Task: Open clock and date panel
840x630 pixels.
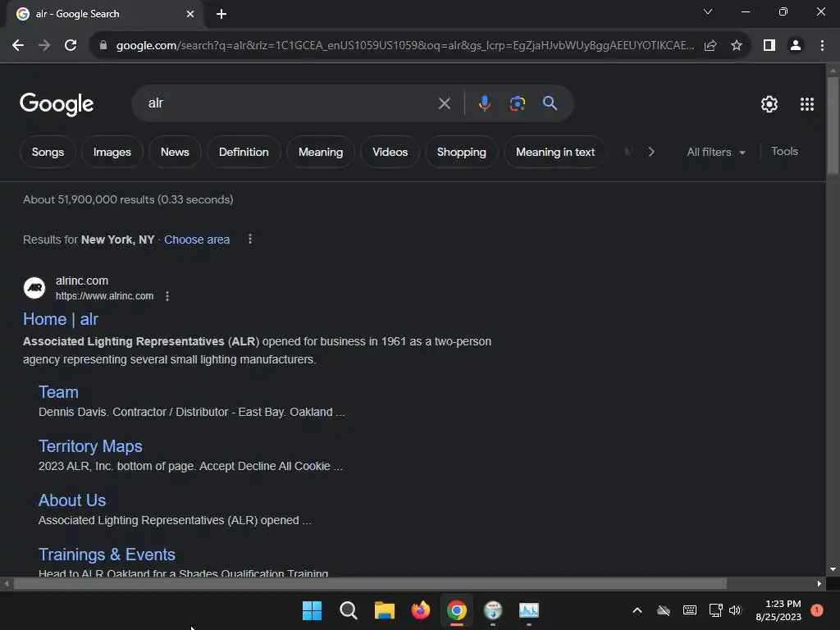Action: 778,610
